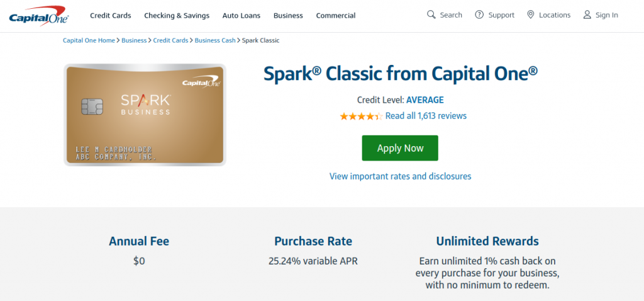The width and height of the screenshot is (644, 301).
Task: Click the star rating icons
Action: coord(360,116)
